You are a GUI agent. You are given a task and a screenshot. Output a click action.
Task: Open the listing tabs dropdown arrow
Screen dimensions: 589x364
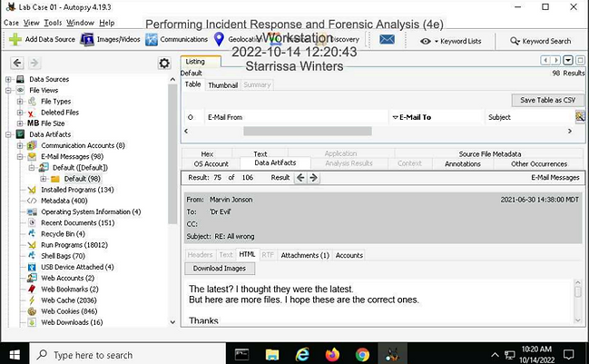(x=568, y=60)
